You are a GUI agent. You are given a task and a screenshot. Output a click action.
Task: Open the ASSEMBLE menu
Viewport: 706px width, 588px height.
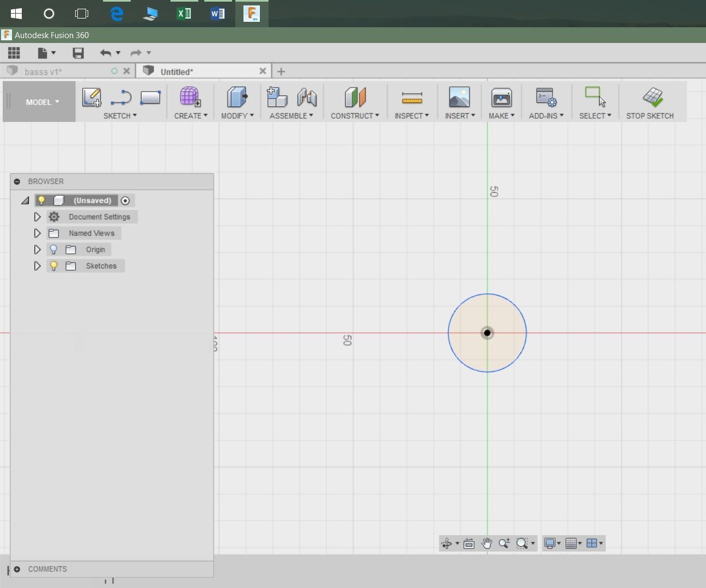click(x=291, y=115)
